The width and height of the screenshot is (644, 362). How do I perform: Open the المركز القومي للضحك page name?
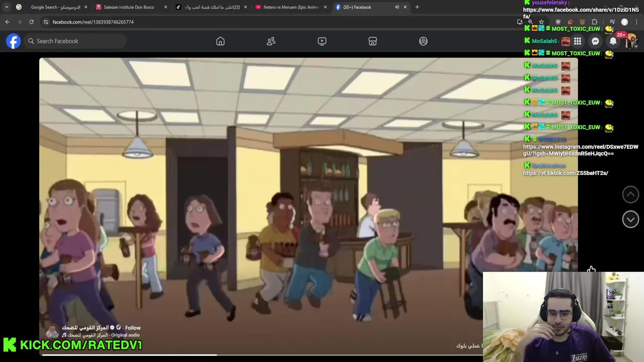pos(85,328)
